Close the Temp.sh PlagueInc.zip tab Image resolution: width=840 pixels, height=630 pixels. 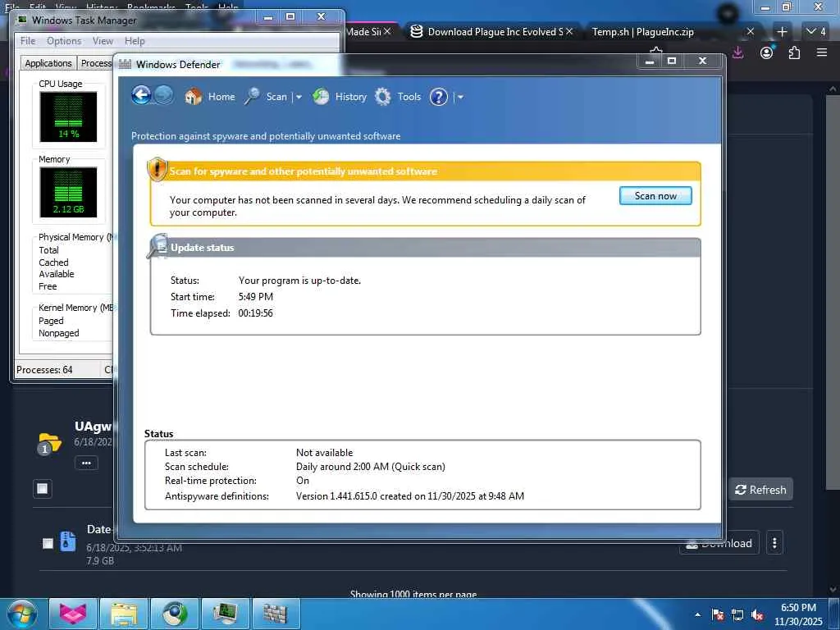(751, 32)
